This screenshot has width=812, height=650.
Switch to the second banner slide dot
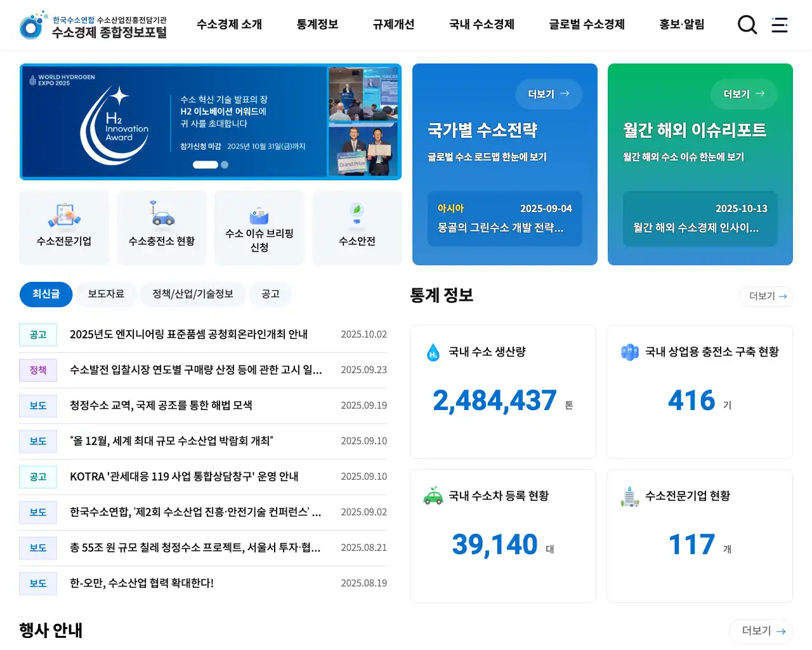(225, 164)
